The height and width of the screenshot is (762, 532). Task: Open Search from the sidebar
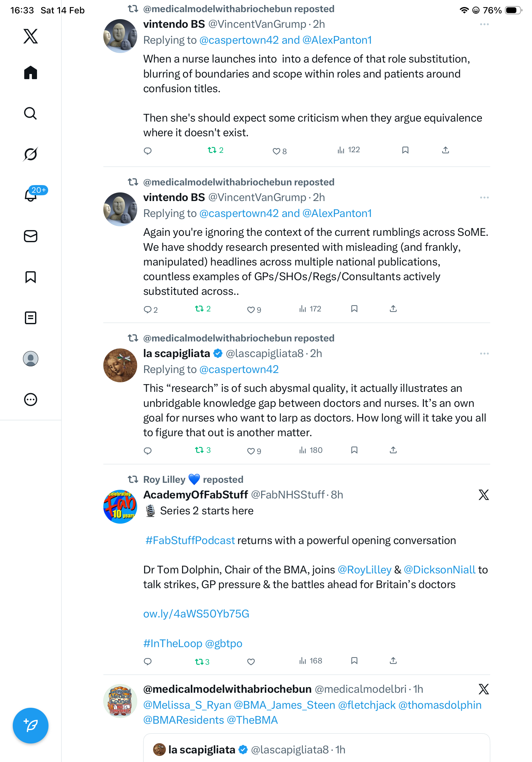tap(31, 113)
